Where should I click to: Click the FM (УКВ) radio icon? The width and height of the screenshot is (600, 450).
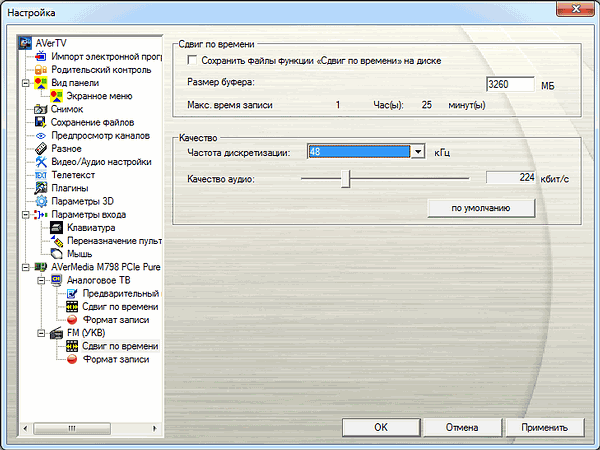click(56, 333)
